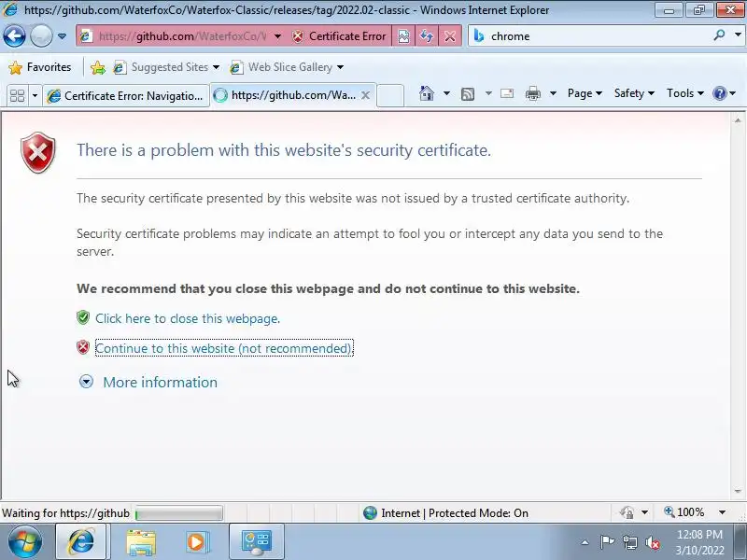The height and width of the screenshot is (560, 747).
Task: Click the red shield beside Continue link
Action: tap(83, 347)
